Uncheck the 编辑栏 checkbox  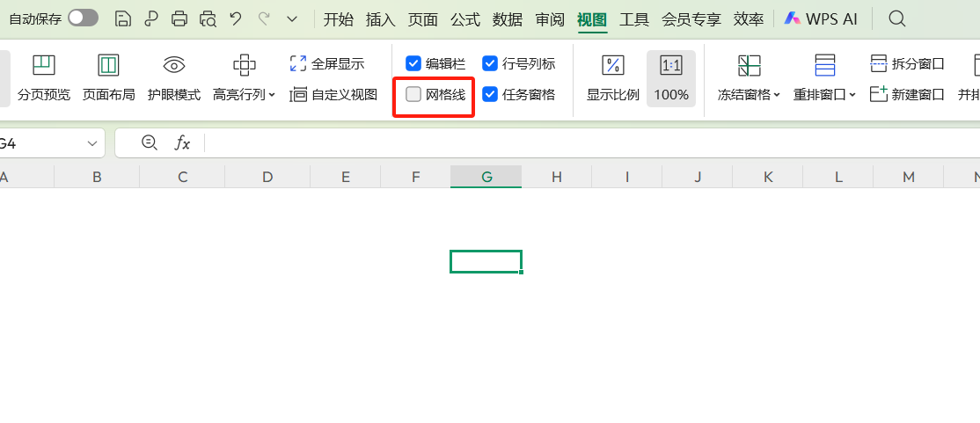tap(413, 63)
